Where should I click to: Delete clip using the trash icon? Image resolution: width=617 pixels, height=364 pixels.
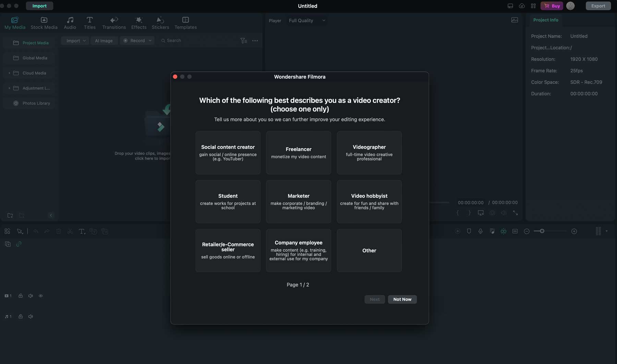click(x=59, y=231)
